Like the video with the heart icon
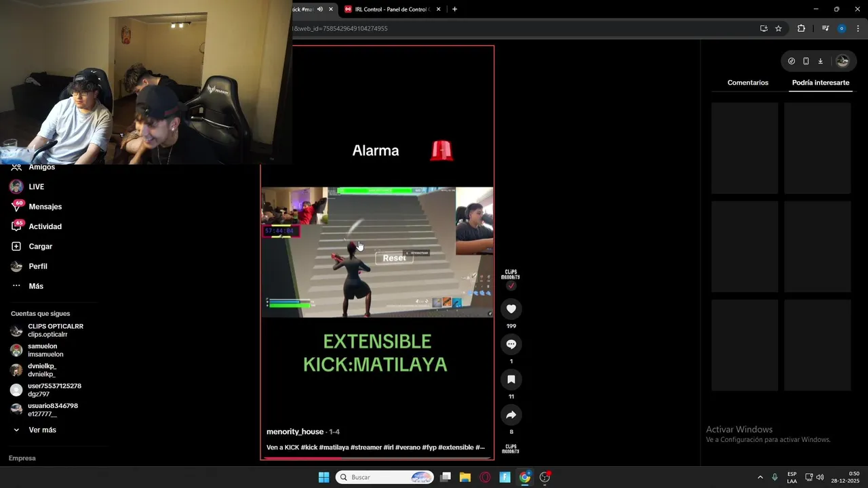Viewport: 868px width, 488px height. click(511, 309)
